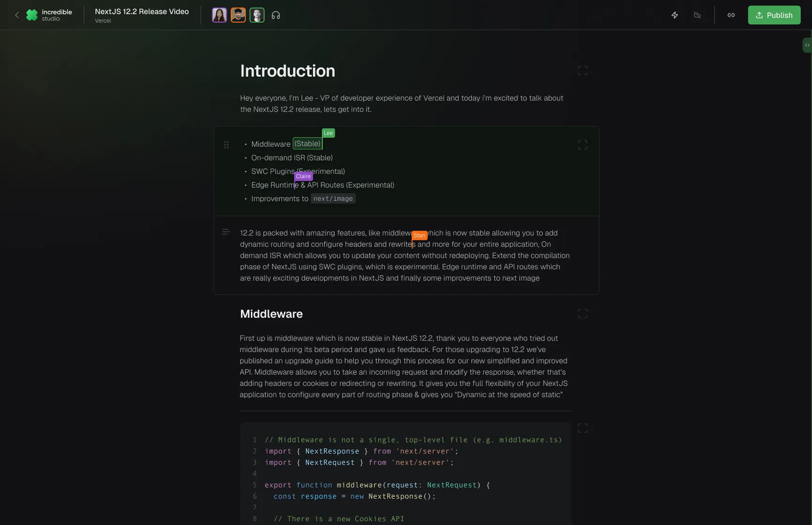
Task: Expand the Introduction section fullscreen
Action: tap(583, 71)
